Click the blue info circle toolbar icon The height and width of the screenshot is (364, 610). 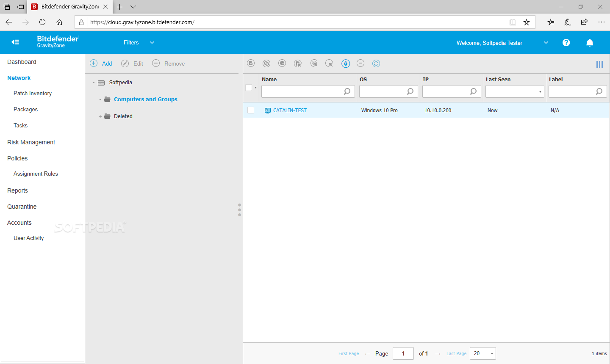[346, 63]
